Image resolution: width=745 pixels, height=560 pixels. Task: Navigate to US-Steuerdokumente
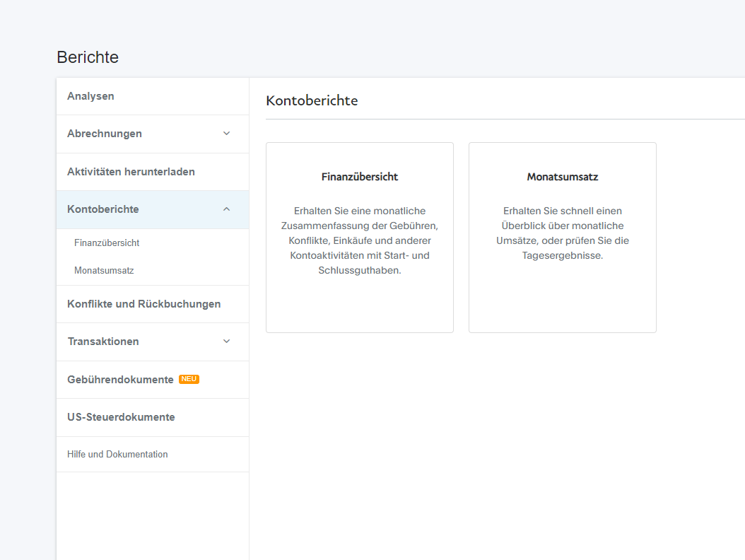(x=121, y=417)
